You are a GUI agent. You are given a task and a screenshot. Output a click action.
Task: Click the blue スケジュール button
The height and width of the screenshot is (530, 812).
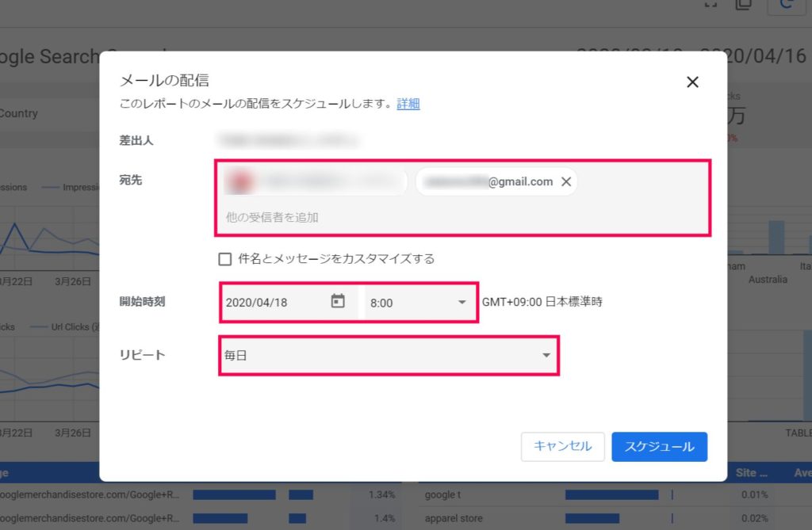point(659,446)
